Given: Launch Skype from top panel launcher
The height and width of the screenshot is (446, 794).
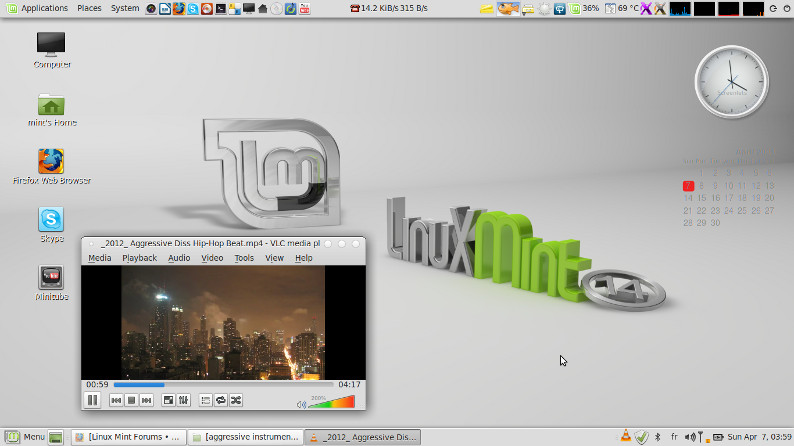Looking at the screenshot, I should click(193, 9).
